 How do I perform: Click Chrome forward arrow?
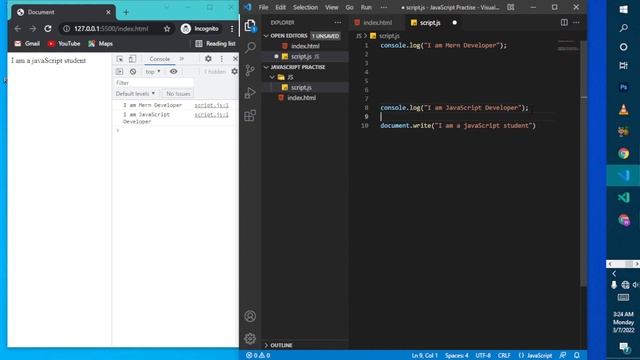coord(33,29)
